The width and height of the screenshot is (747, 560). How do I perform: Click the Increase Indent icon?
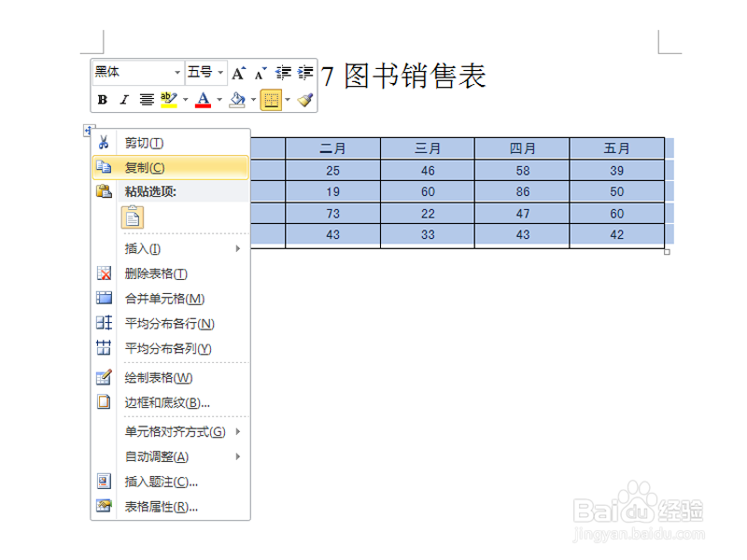[x=305, y=73]
